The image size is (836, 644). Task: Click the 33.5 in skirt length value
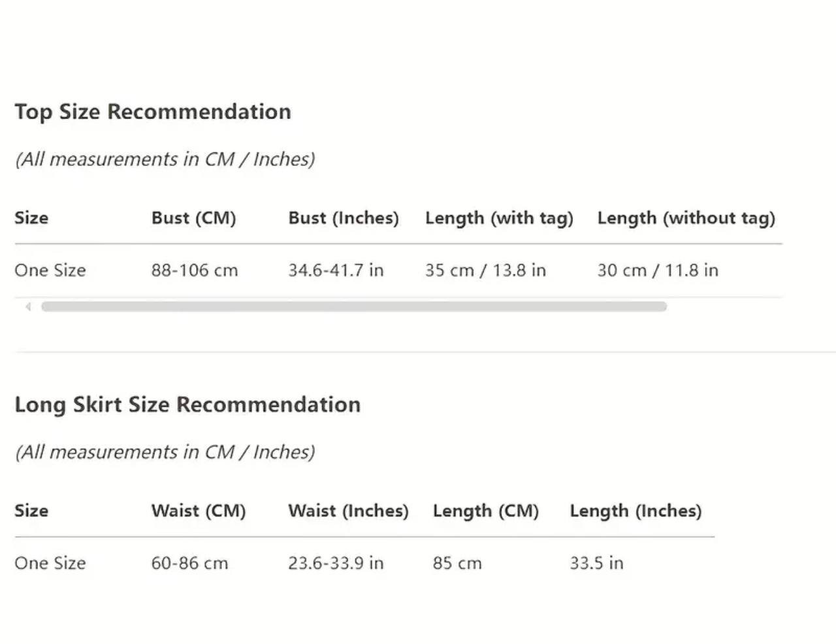click(x=596, y=563)
